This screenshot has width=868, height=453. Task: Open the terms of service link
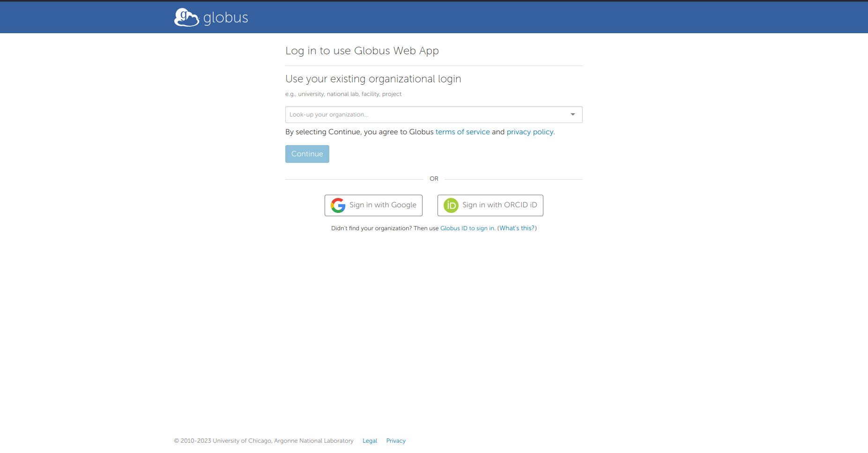pyautogui.click(x=462, y=132)
